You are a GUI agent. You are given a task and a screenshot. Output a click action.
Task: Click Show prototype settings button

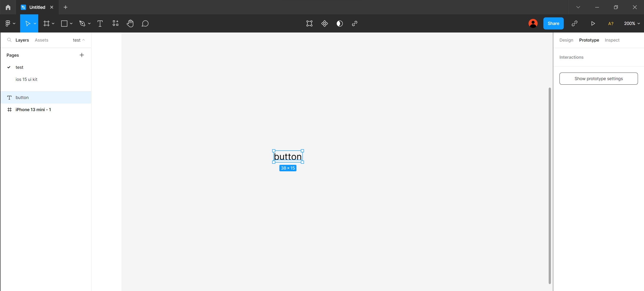tap(598, 79)
